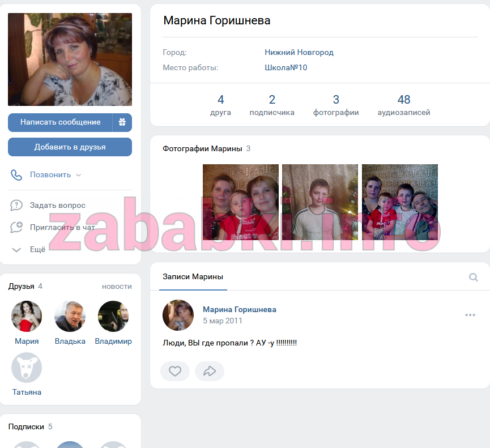Click the chat plus icon for Пригласить в чат
The image size is (490, 448).
pyautogui.click(x=16, y=227)
